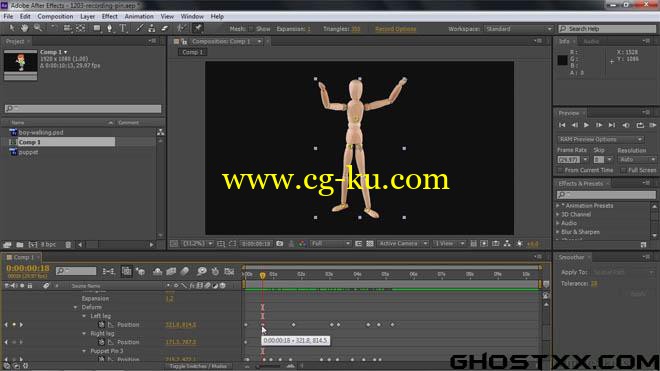660x371 pixels.
Task: Open the Active Camera dropdown
Action: [403, 244]
